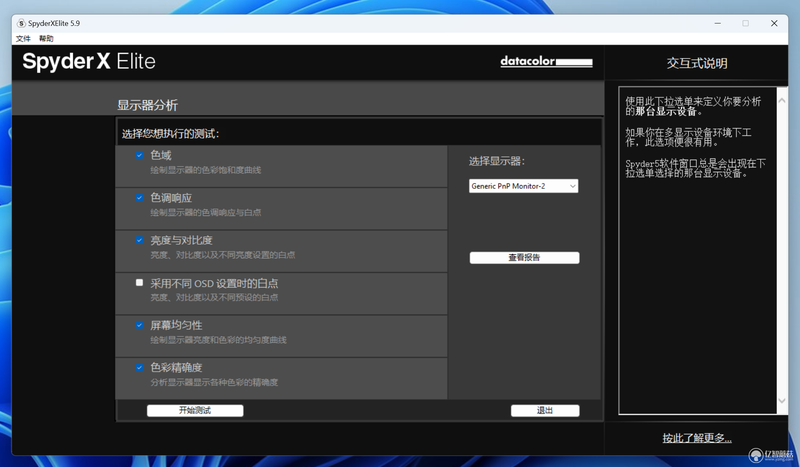Click the 交互式说明 panel heading
The height and width of the screenshot is (467, 800).
tap(697, 63)
